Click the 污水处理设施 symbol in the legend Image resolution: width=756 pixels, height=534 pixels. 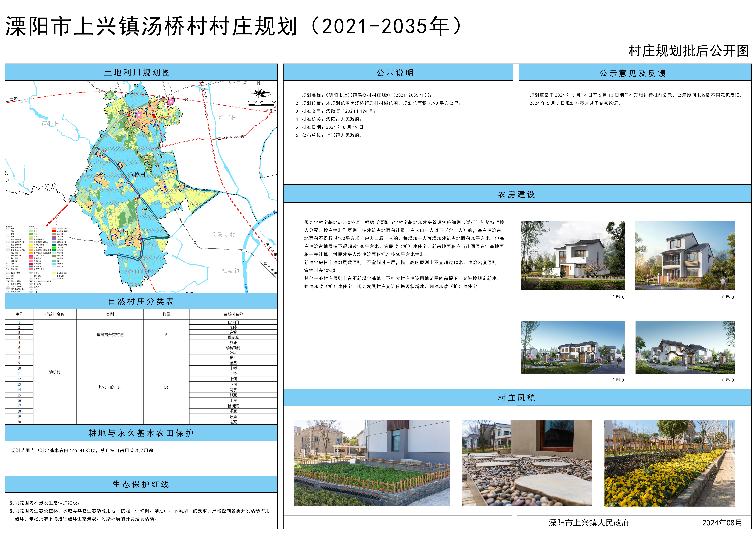point(8,281)
